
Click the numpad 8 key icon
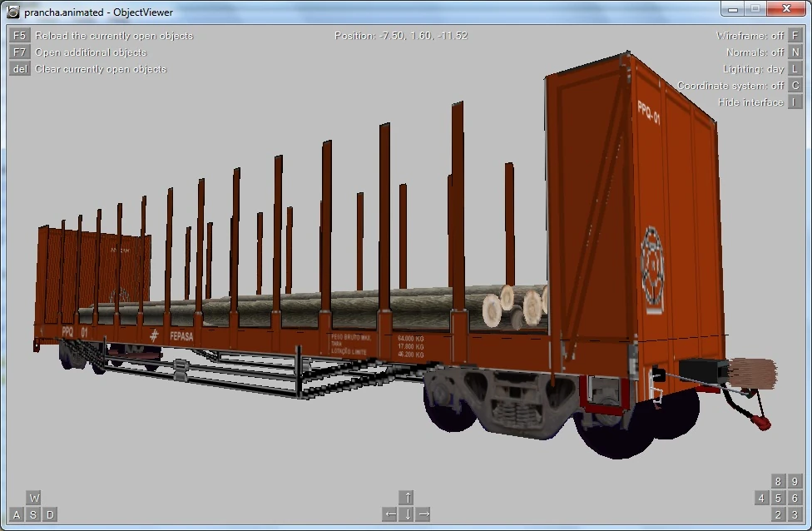(x=778, y=481)
